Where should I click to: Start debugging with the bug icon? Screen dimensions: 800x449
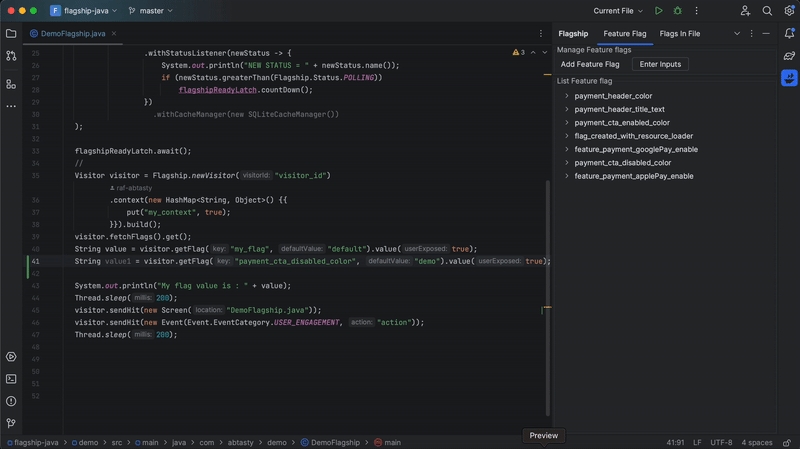(x=677, y=11)
